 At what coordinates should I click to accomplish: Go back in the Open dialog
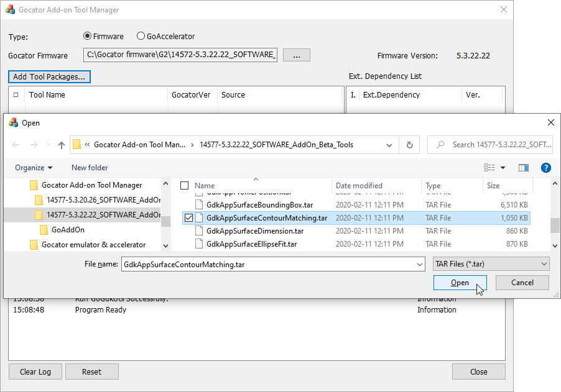[16, 145]
